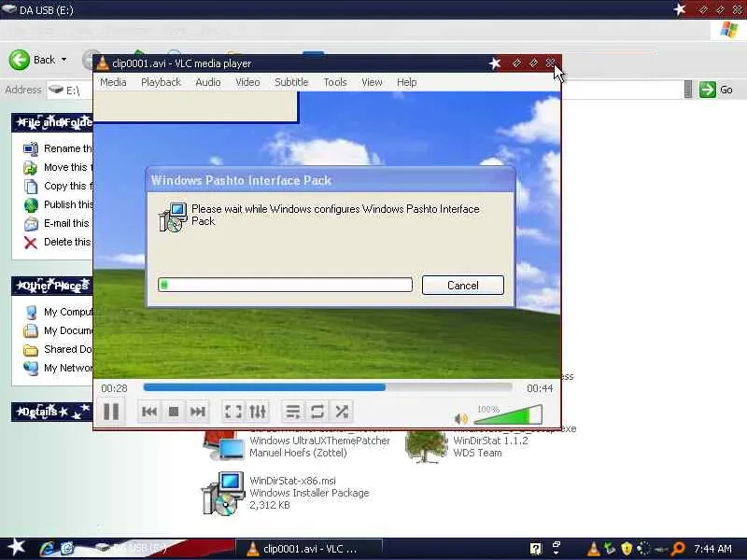Toggle VLC fullscreen mode
The width and height of the screenshot is (747, 560).
click(x=233, y=412)
